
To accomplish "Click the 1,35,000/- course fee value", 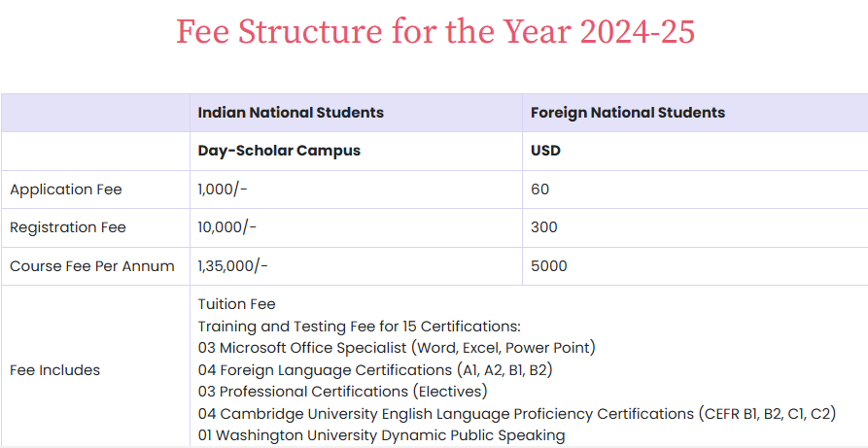I will click(x=233, y=266).
